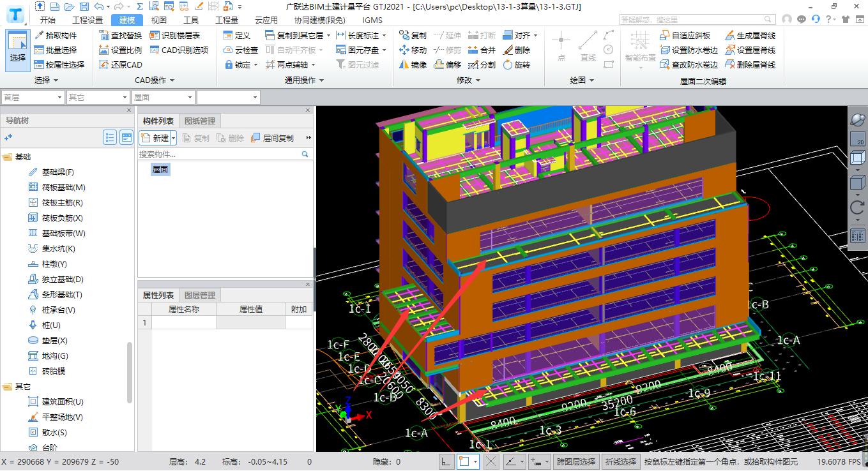
Task: Click 旋转 rotate tool
Action: 516,64
